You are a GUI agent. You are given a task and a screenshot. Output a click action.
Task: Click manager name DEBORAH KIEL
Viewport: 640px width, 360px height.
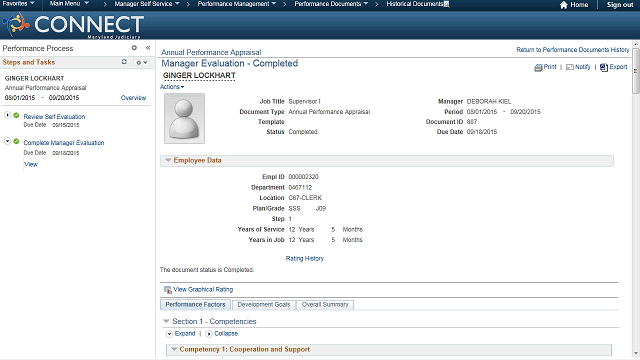[489, 101]
